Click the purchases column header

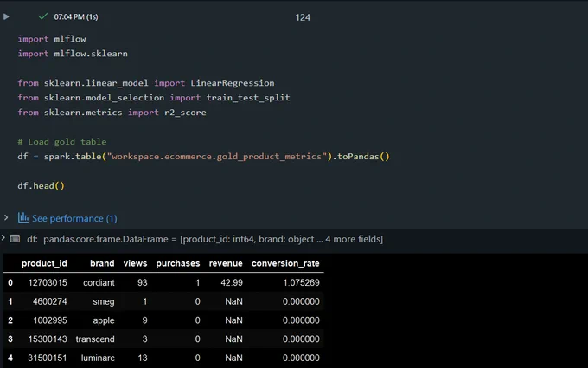(x=178, y=263)
